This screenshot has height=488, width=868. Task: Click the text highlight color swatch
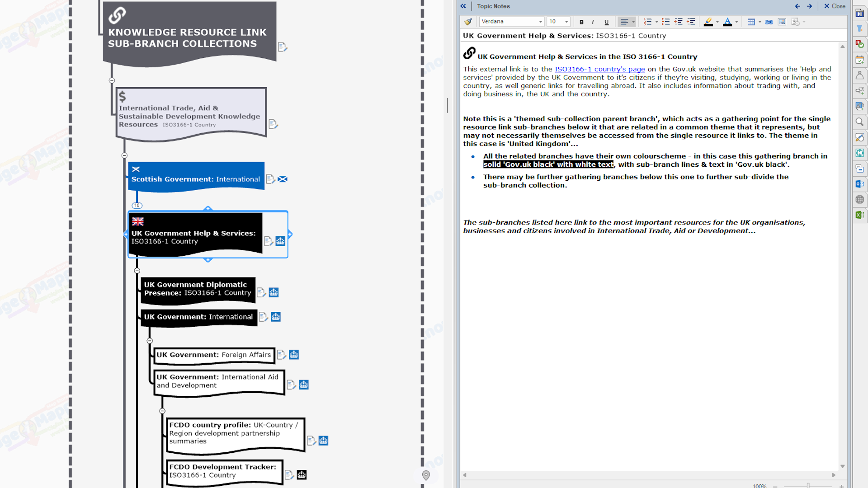coord(708,22)
